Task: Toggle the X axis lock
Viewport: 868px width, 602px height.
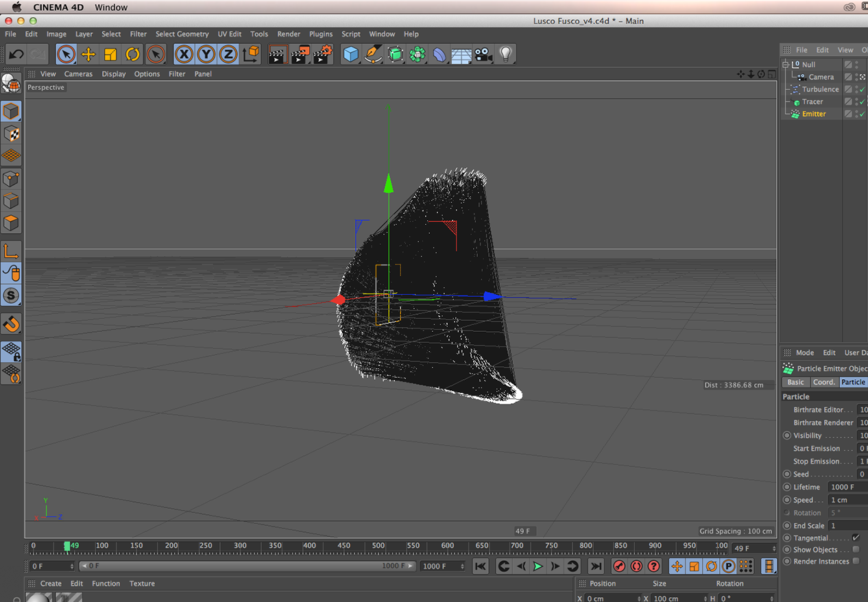Action: click(x=184, y=54)
